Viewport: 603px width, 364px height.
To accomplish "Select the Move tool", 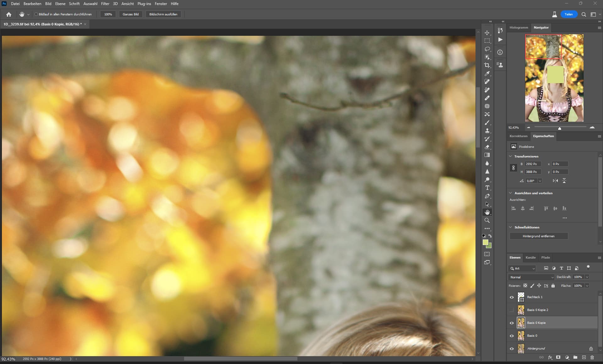I will [487, 33].
